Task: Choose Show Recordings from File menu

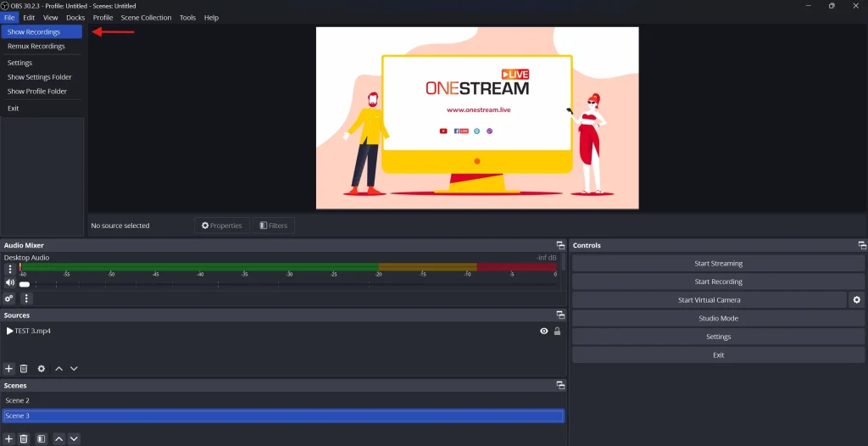Action: 42,32
